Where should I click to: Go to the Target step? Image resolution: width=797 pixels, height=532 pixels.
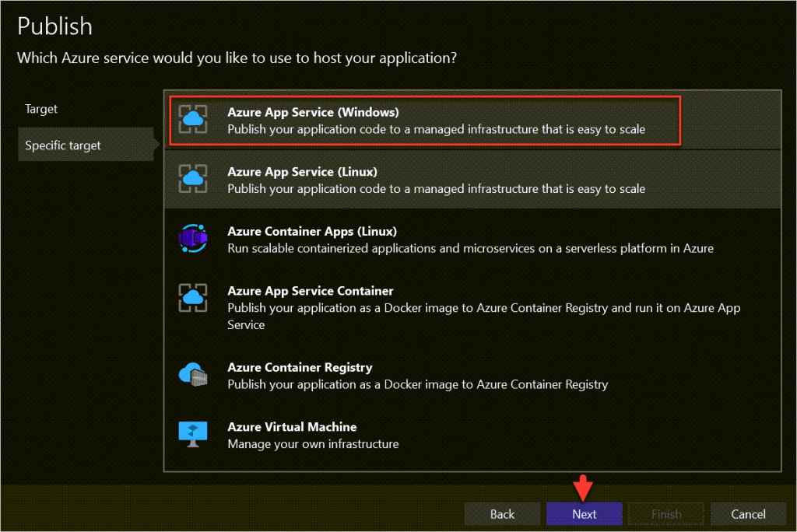point(41,109)
